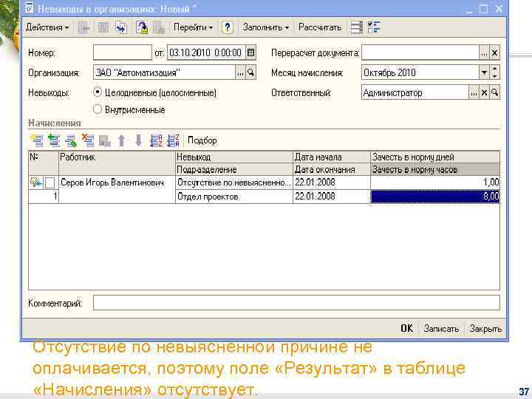Sort ascending with the A-Z icon

pyautogui.click(x=156, y=140)
